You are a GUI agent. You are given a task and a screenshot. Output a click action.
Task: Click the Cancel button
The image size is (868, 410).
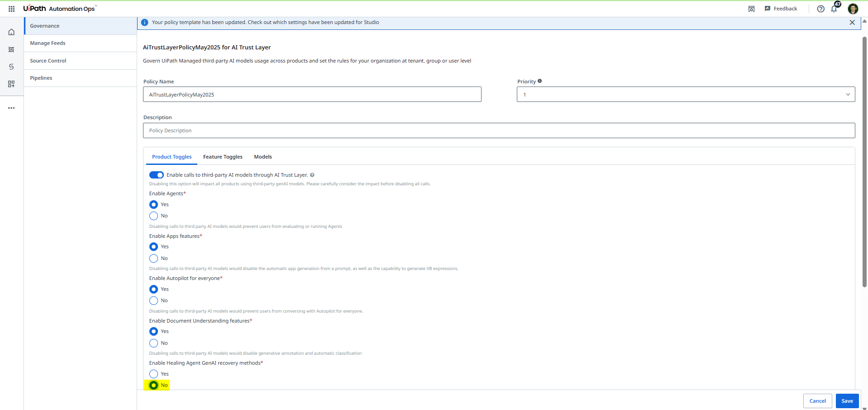[817, 401]
